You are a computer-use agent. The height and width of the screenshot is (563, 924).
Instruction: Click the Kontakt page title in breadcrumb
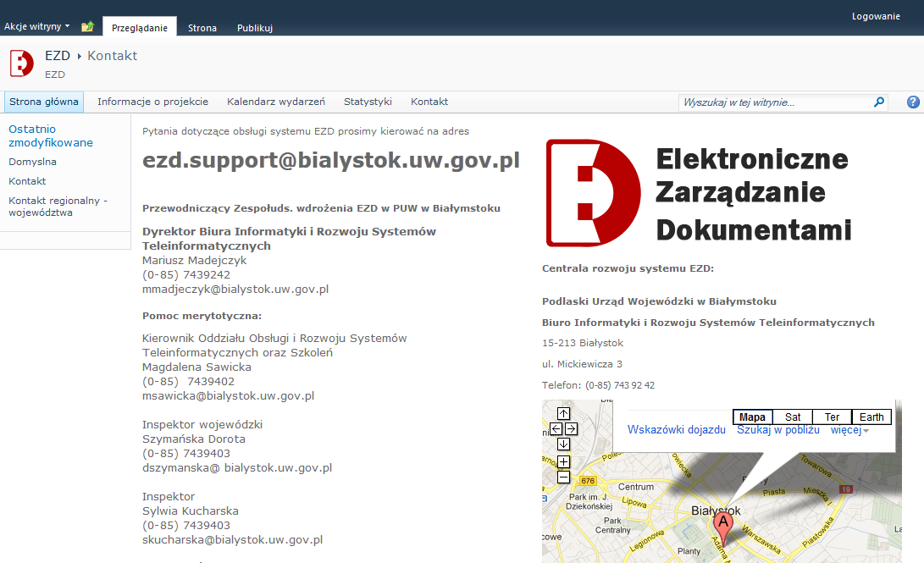[x=112, y=56]
